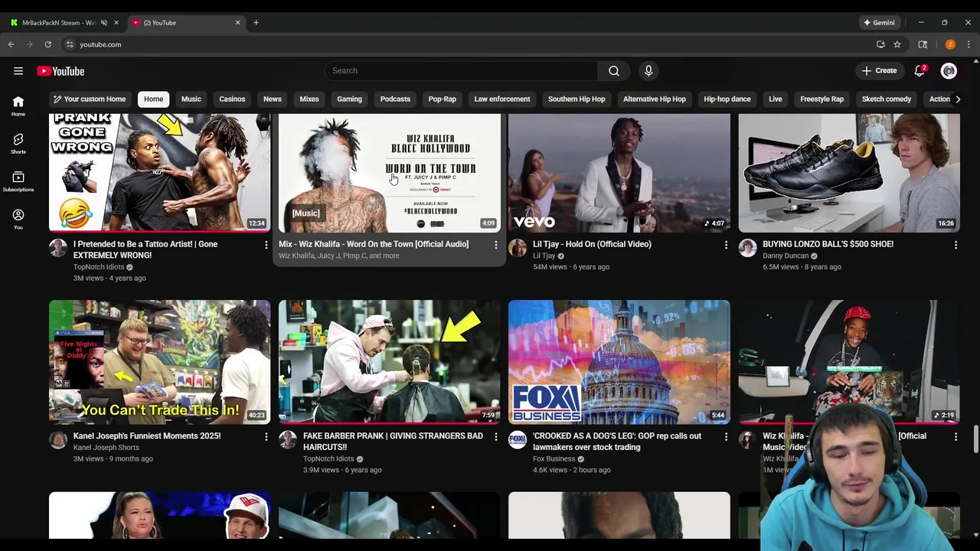Open options for Fake Barber Prank video
This screenshot has width=980, height=551.
495,437
